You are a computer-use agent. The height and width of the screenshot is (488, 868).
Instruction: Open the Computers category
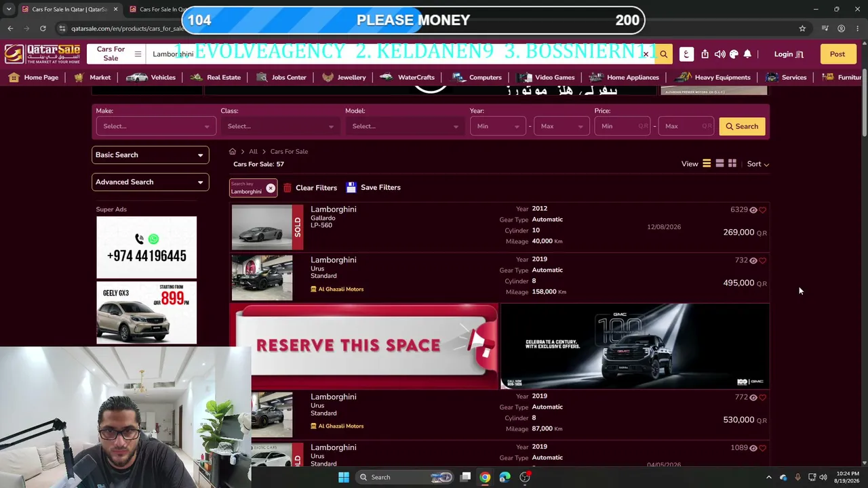coord(477,77)
